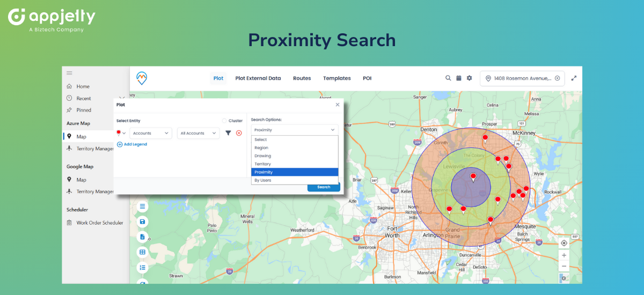Open the POI tab
This screenshot has height=295, width=644.
click(367, 78)
